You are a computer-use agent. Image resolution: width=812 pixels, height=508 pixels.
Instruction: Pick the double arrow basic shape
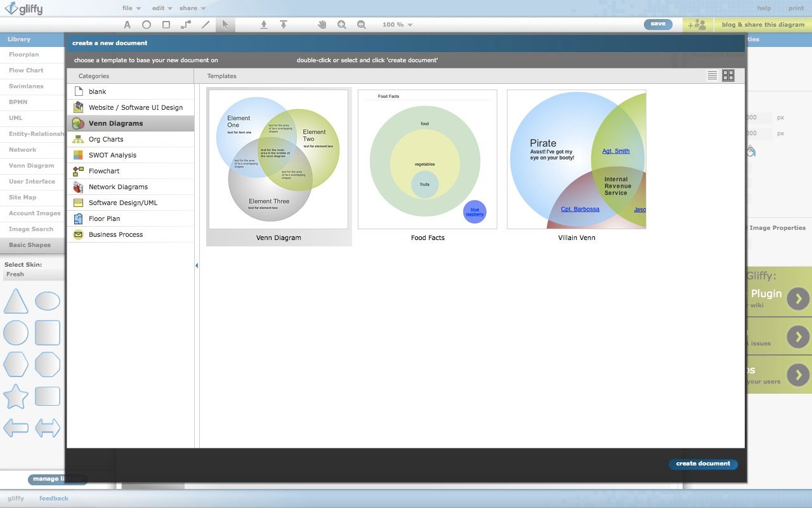click(x=48, y=427)
